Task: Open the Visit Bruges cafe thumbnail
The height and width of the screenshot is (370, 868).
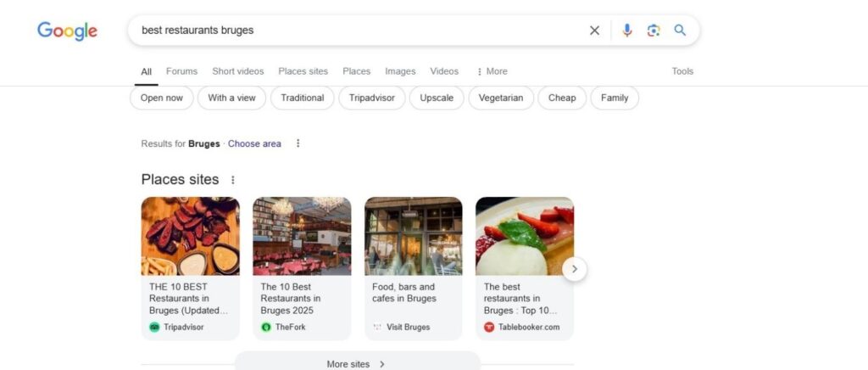Action: coord(413,236)
